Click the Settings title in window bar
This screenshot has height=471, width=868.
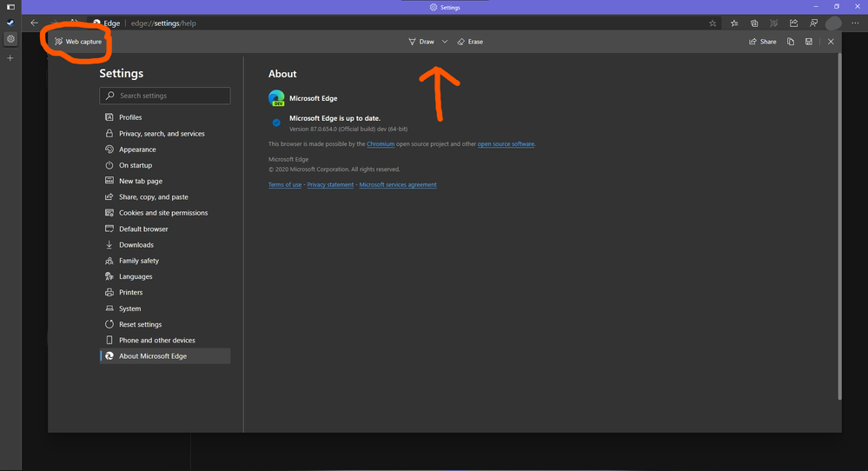pyautogui.click(x=450, y=7)
